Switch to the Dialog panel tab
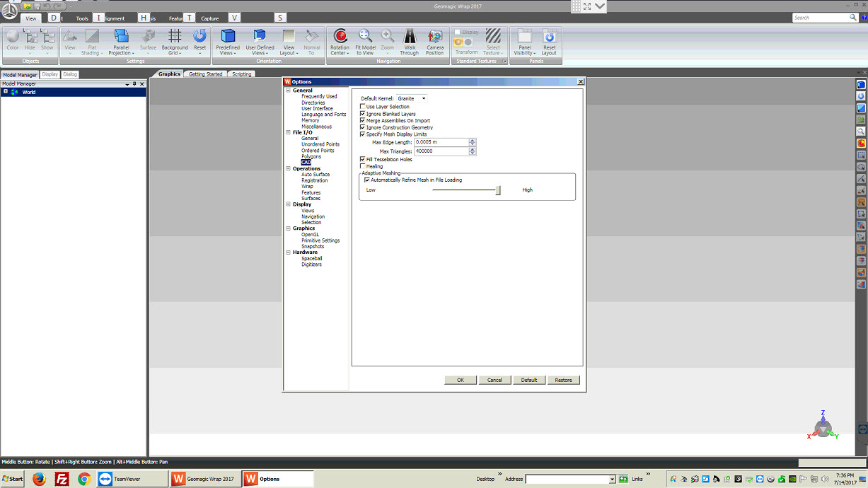Viewport: 868px width, 488px height. point(70,74)
